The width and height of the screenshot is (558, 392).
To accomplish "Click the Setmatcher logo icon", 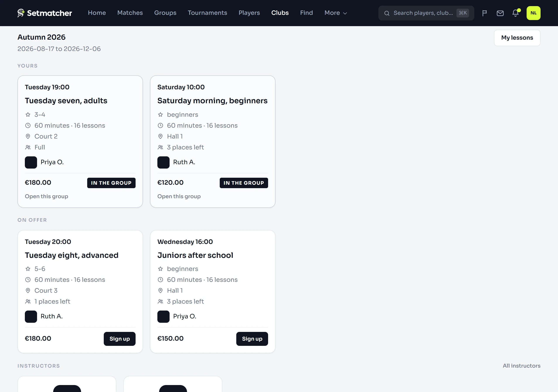I will 21,13.
